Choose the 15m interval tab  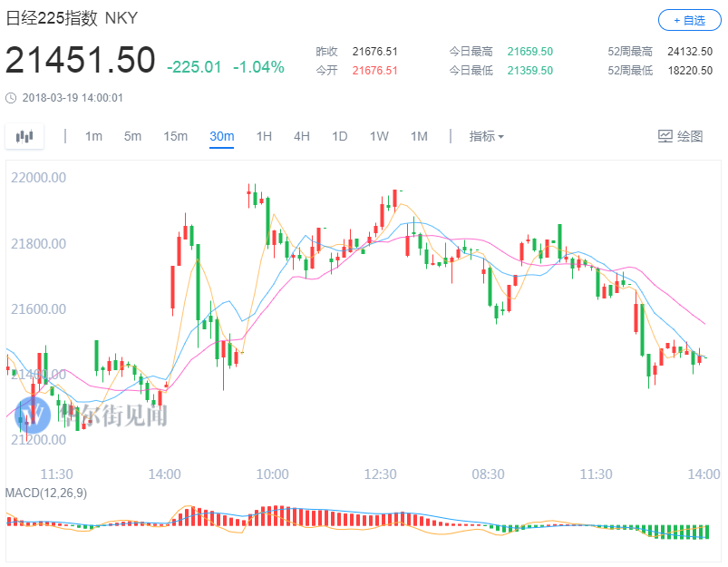(x=175, y=136)
